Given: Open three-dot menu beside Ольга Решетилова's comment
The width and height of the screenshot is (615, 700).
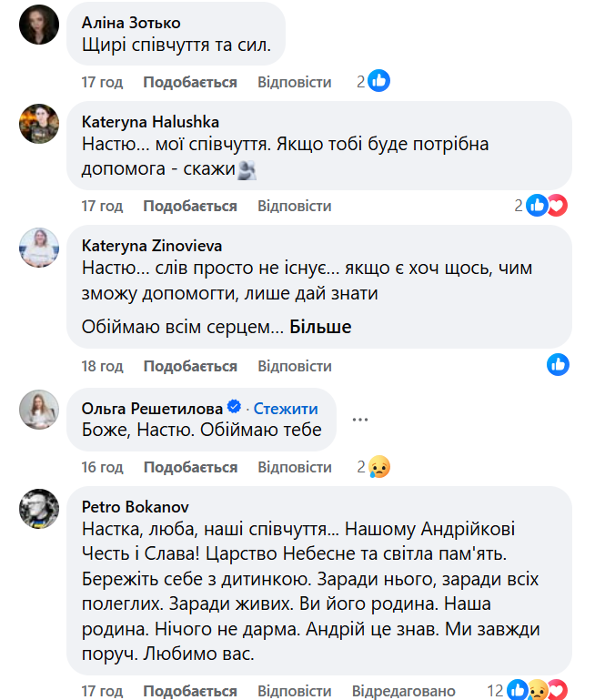Looking at the screenshot, I should pyautogui.click(x=360, y=420).
